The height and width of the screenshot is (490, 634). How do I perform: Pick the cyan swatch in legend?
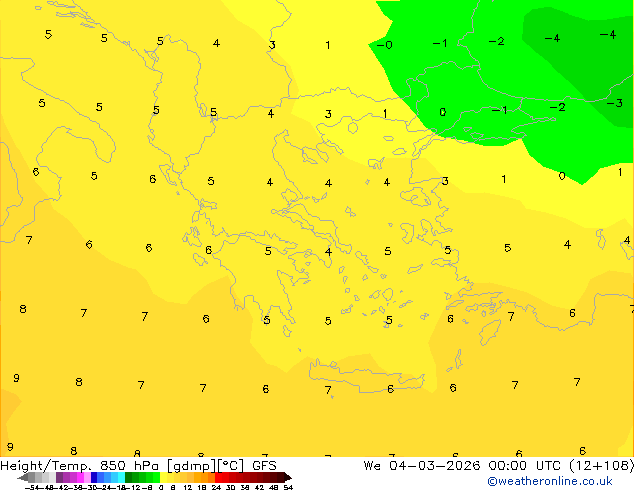pyautogui.click(x=121, y=478)
